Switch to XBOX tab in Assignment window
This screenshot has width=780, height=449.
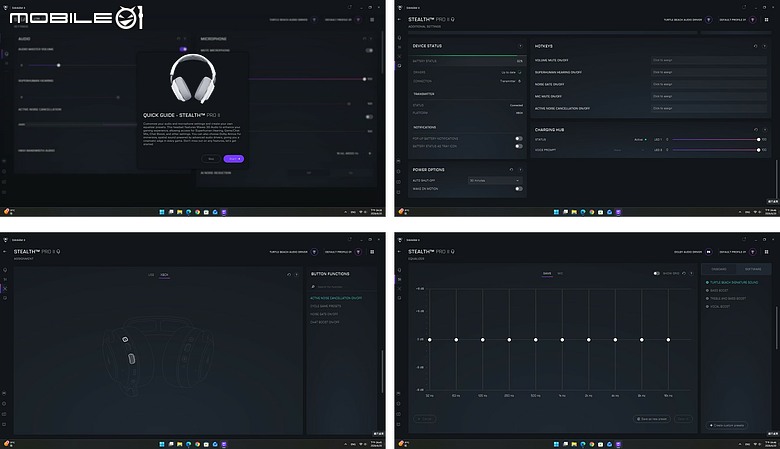(x=164, y=275)
